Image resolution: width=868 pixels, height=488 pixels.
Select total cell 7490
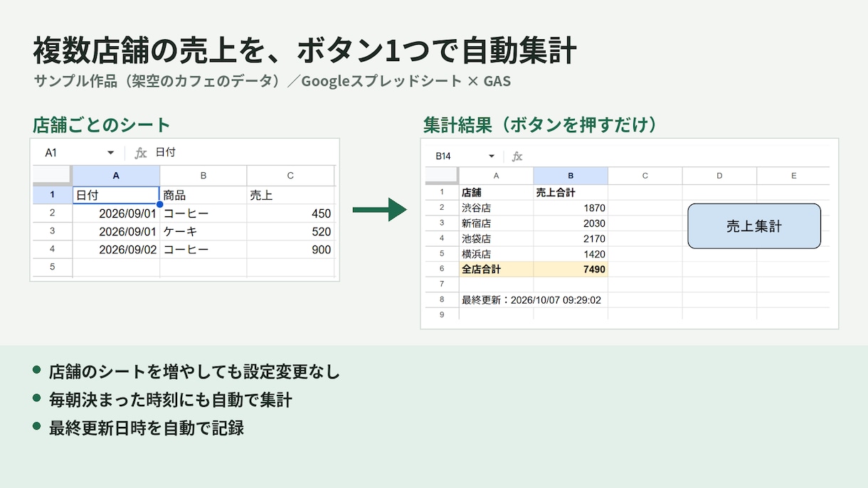[571, 270]
